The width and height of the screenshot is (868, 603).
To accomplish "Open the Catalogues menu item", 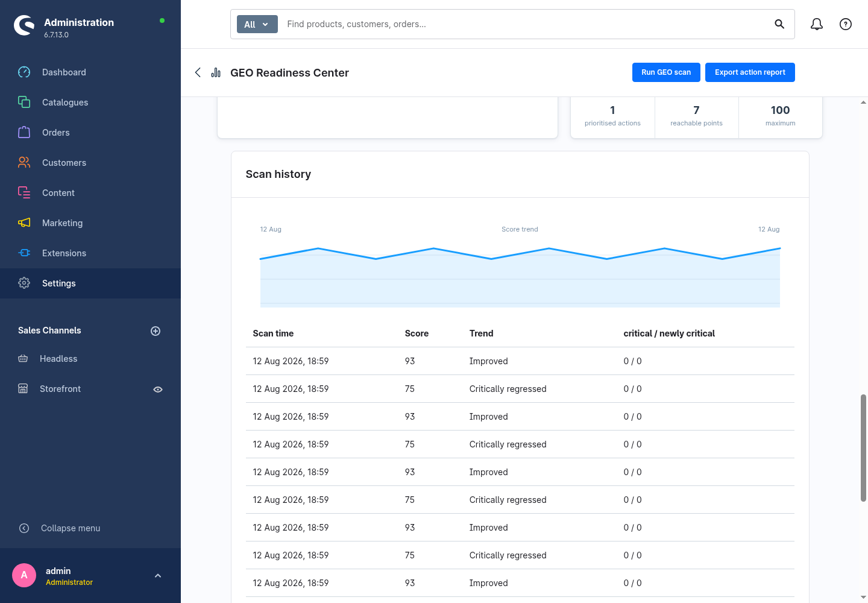I will [x=90, y=103].
